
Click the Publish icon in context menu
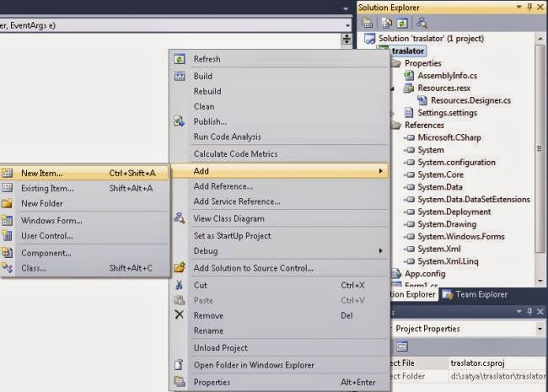(x=180, y=121)
